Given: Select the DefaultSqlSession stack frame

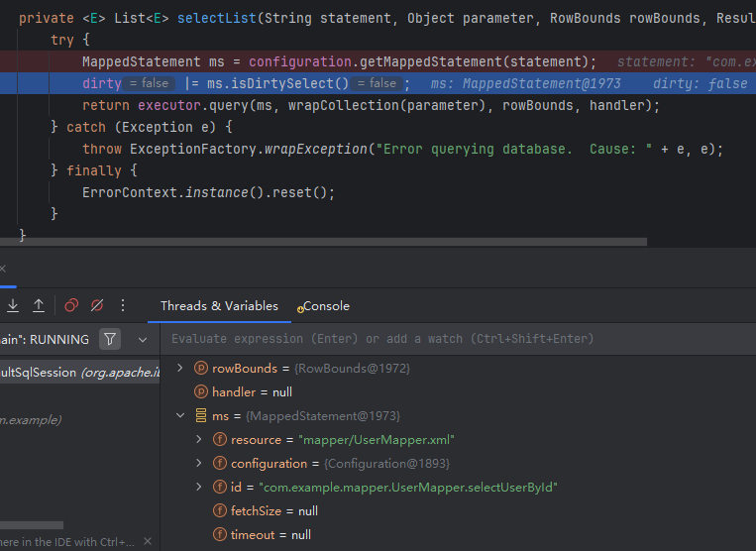Looking at the screenshot, I should click(x=79, y=373).
